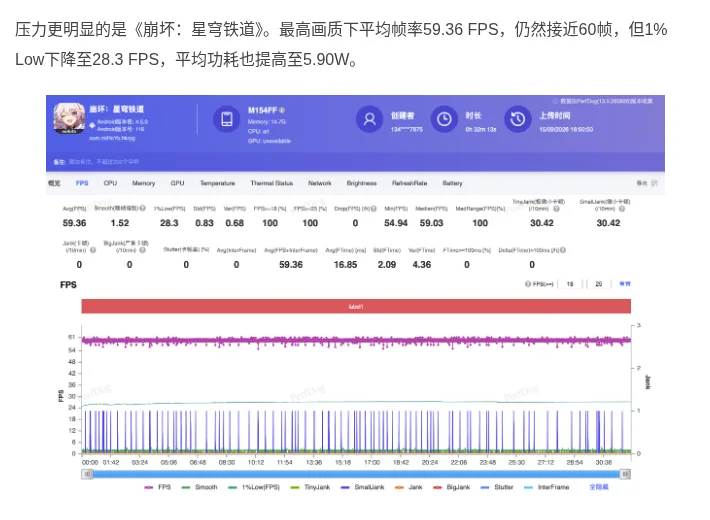The height and width of the screenshot is (520, 710).
Task: Click help icon beside Smooth metric
Action: [x=143, y=208]
